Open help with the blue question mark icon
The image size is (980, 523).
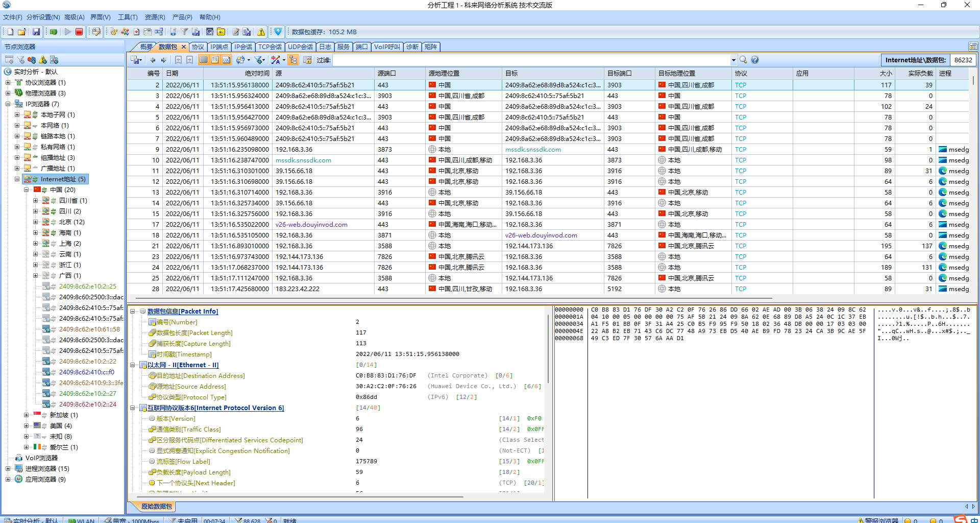pos(755,60)
